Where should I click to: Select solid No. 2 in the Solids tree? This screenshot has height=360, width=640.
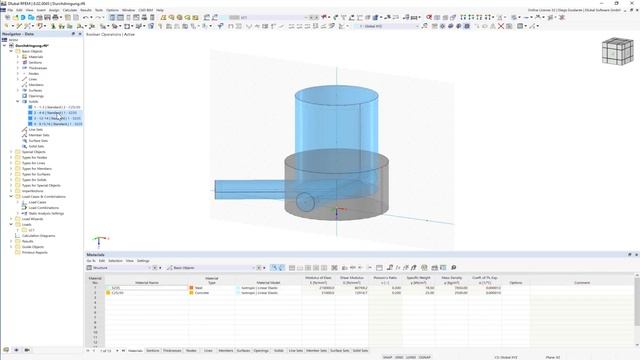[56, 113]
